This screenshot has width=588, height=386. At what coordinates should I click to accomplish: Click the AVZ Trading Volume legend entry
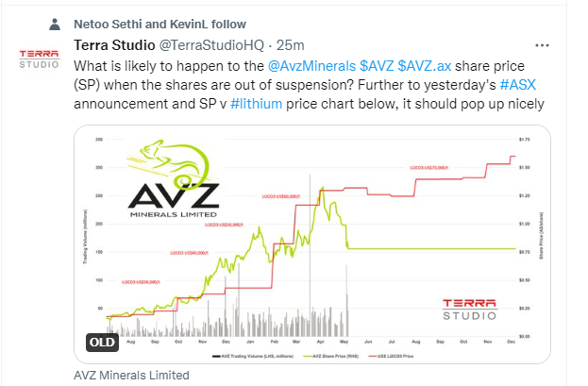click(253, 356)
